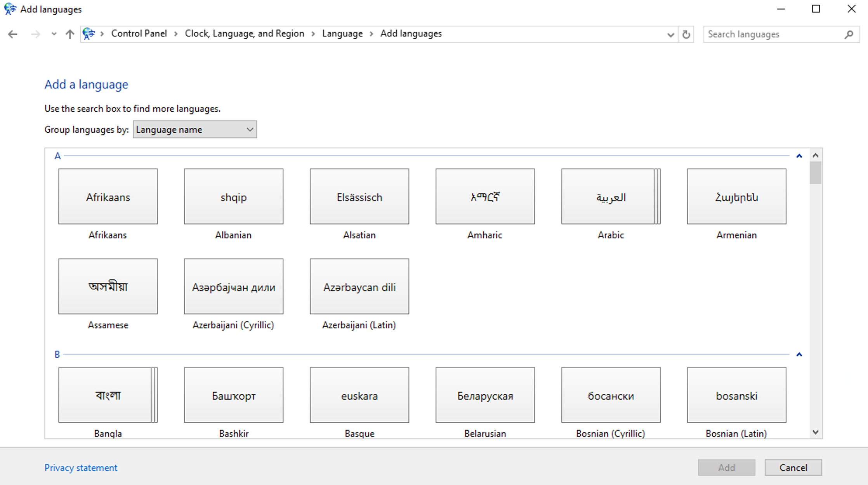The height and width of the screenshot is (485, 868).
Task: Select the Arabic language tile
Action: coord(611,197)
